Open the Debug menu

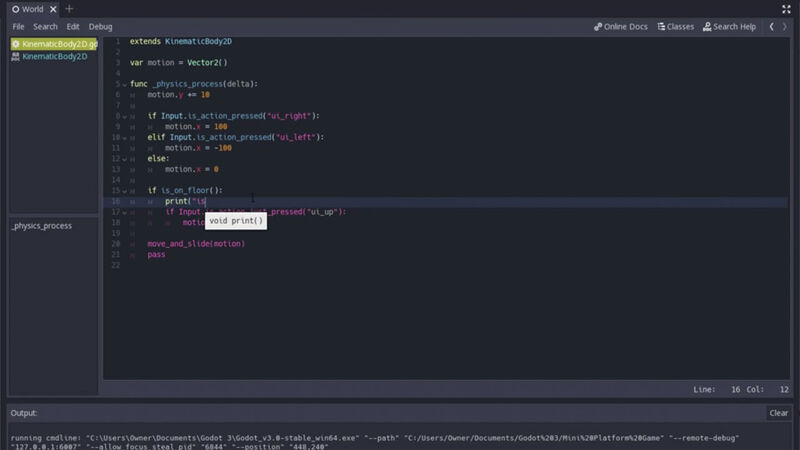(101, 27)
